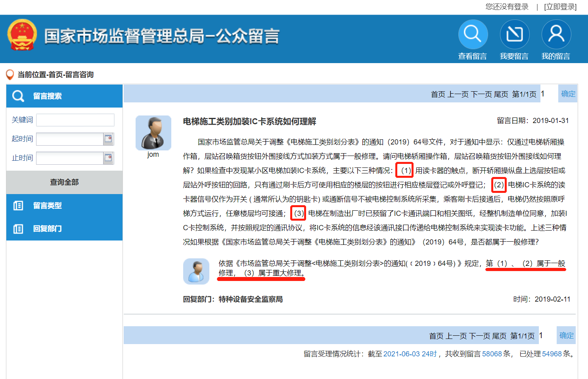Open calendar picker for 起时间
588x379 pixels.
[108, 139]
